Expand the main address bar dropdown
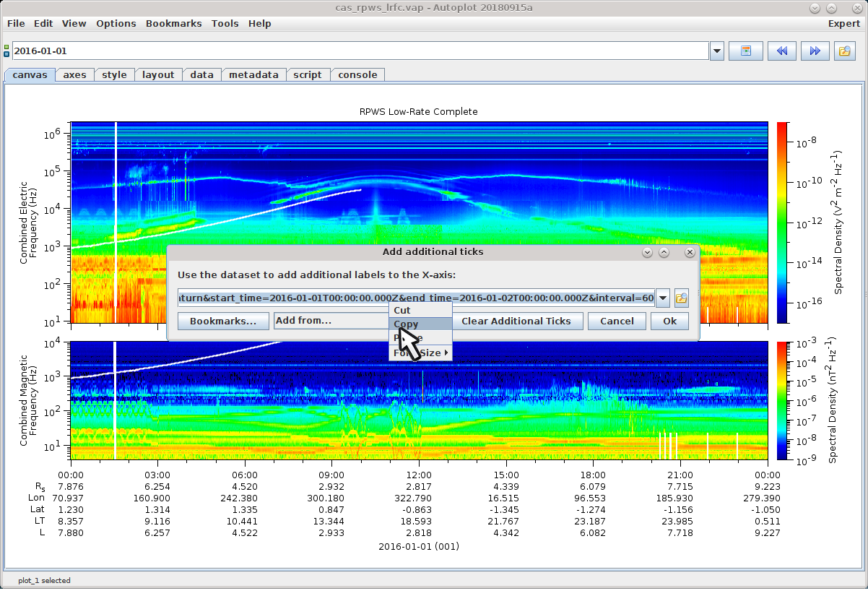Image resolution: width=868 pixels, height=596 pixels. coord(716,51)
